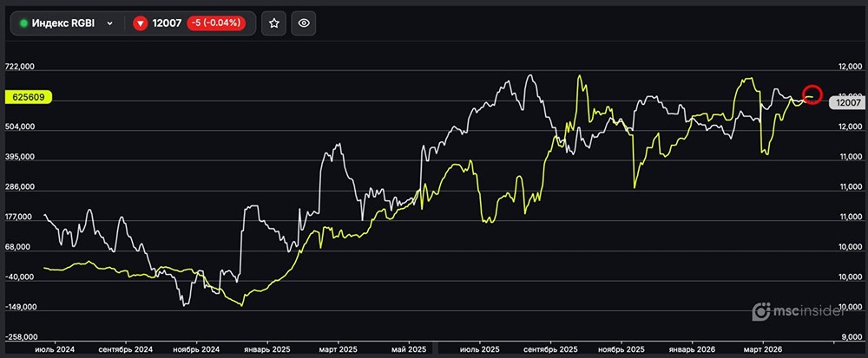Click the yellow 625609 left-axis price label
Screen dimensions: 868x358
29,98
